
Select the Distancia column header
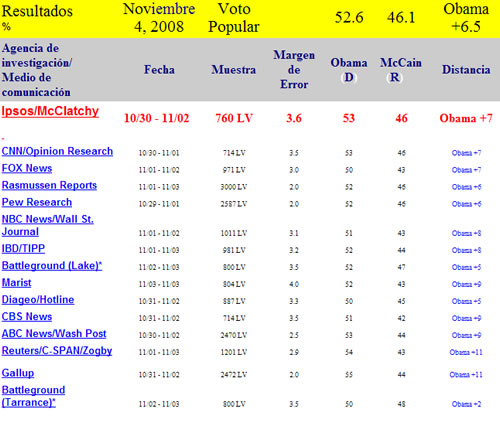(x=466, y=70)
